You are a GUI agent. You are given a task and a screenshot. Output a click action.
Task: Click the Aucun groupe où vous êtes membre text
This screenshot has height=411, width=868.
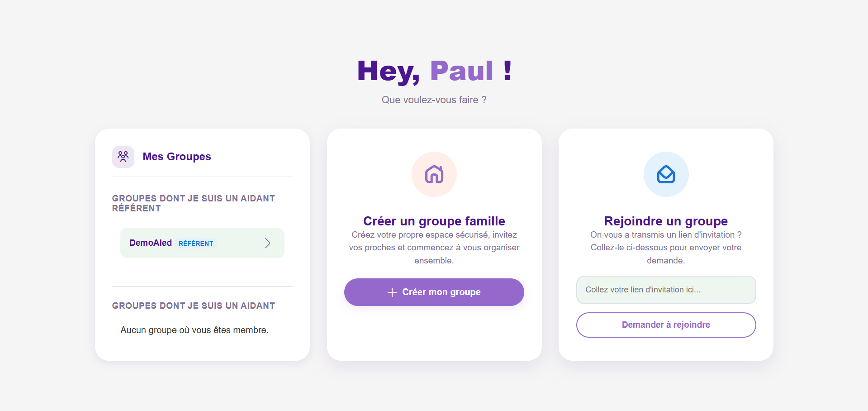click(194, 330)
